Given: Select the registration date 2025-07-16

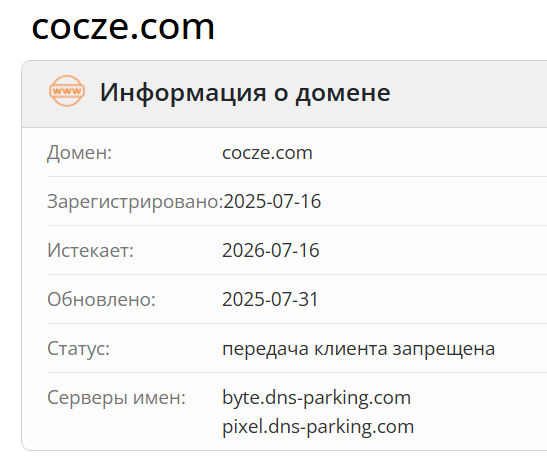Looking at the screenshot, I should [x=272, y=201].
